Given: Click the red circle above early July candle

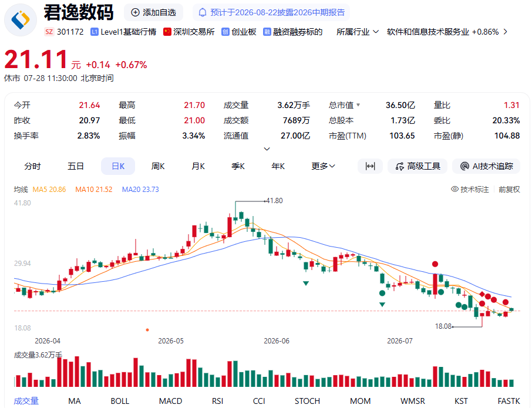Looking at the screenshot, I should tap(435, 264).
